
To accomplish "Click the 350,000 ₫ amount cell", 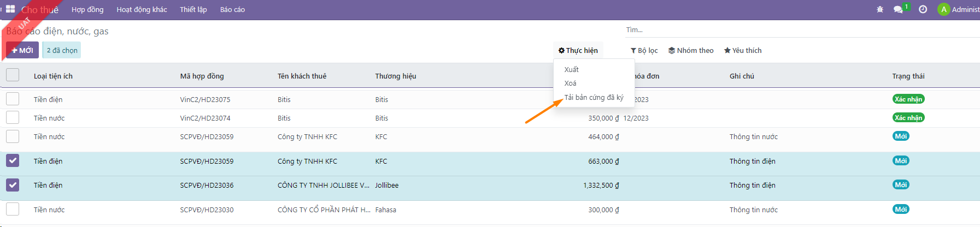I will point(603,118).
